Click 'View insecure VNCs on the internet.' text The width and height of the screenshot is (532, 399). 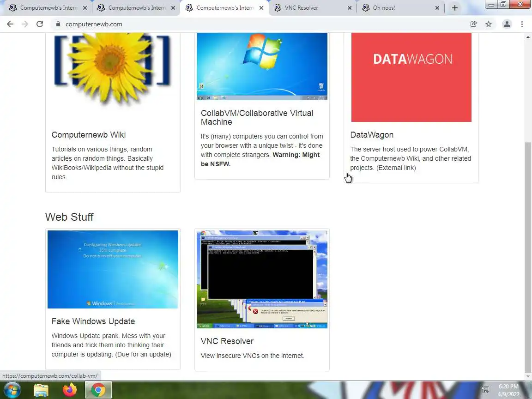253,356
